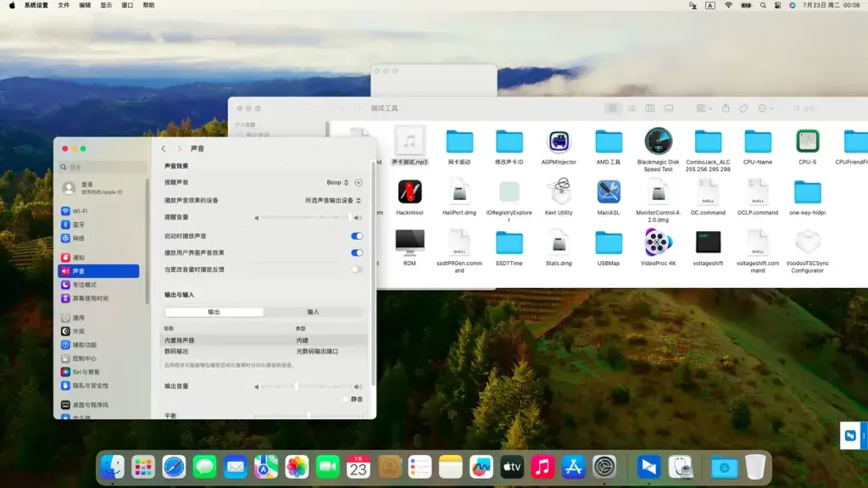Open the 编辑 menu in menu bar
Screen dimensions: 868x488
tap(85, 5)
